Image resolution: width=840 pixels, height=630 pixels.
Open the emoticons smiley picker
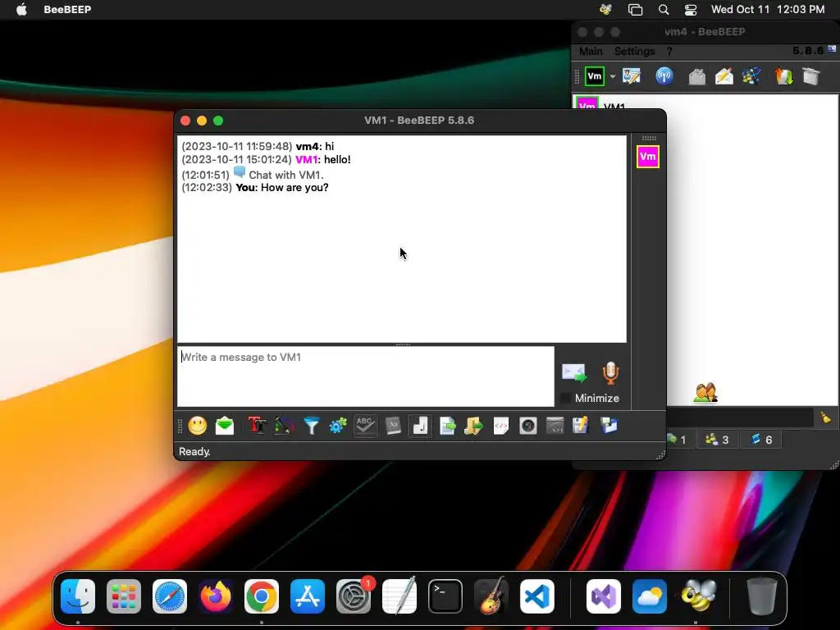coord(197,426)
